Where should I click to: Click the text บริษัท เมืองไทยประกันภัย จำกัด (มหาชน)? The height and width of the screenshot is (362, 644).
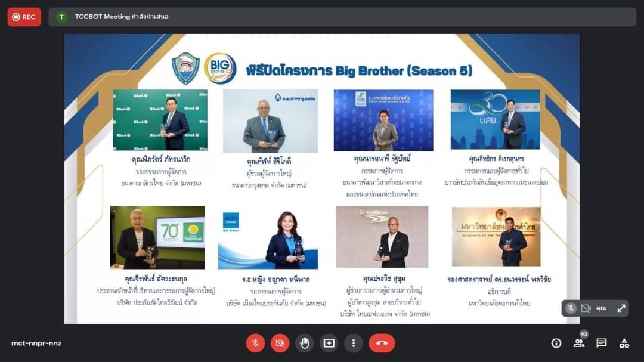click(276, 303)
